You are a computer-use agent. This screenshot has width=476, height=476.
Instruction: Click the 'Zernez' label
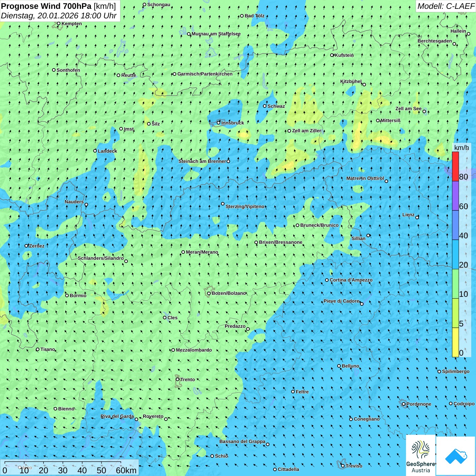[37, 246]
